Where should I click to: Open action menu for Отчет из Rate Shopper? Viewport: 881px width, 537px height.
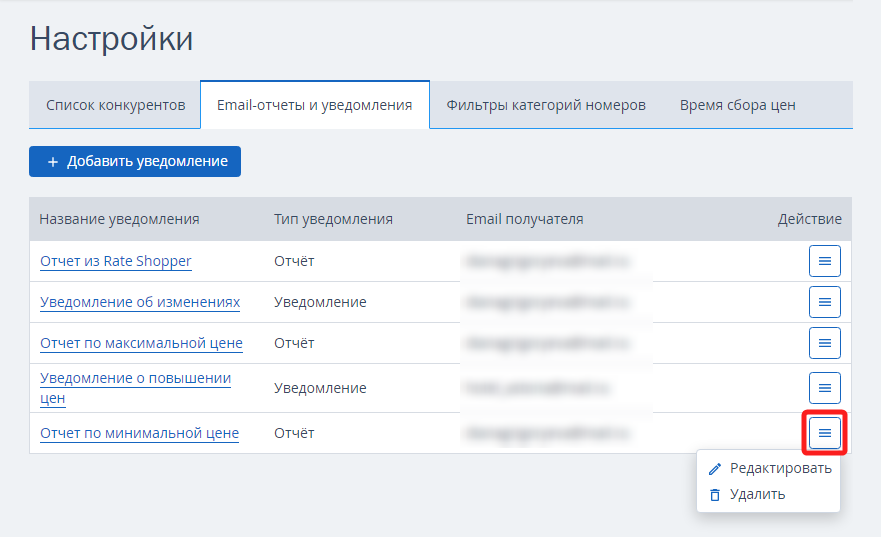(x=824, y=261)
